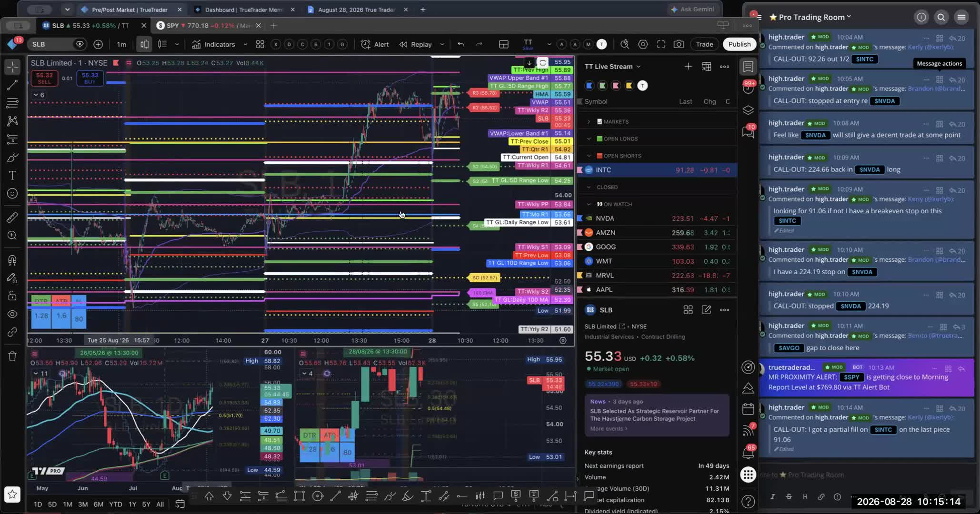
Task: Open the SLB More events link
Action: (609, 429)
